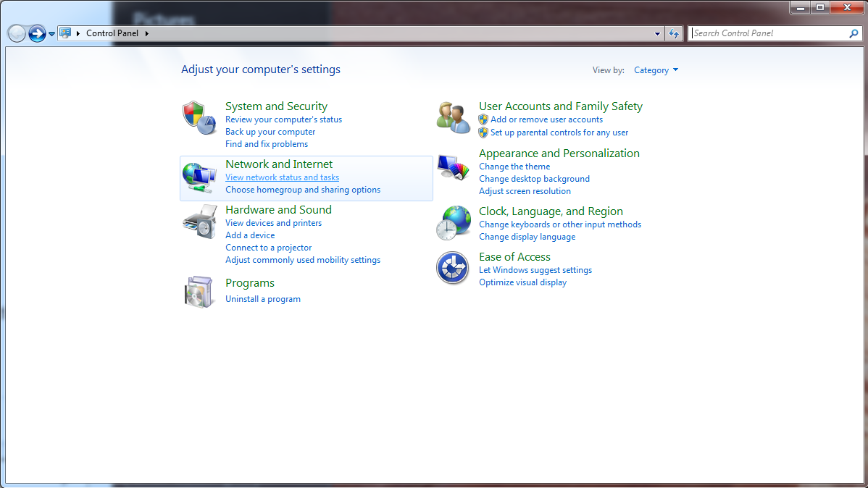Click the Hardware and Sound printer icon
The width and height of the screenshot is (868, 488).
click(x=199, y=222)
